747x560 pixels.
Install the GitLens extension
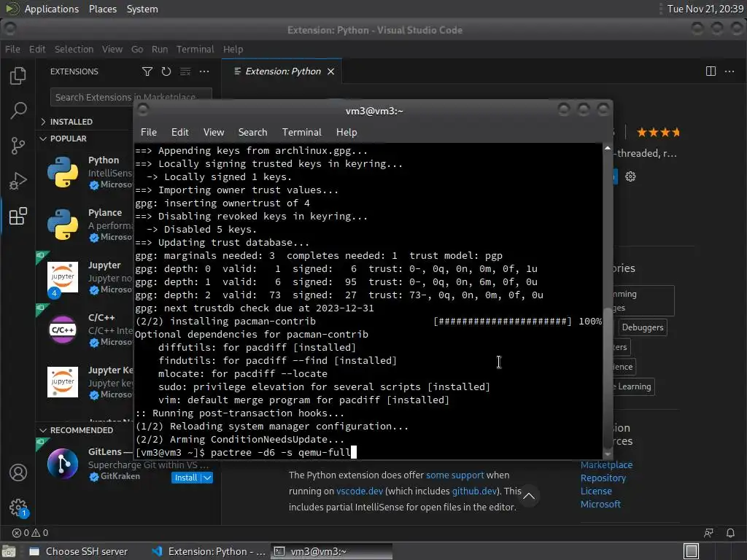(186, 478)
